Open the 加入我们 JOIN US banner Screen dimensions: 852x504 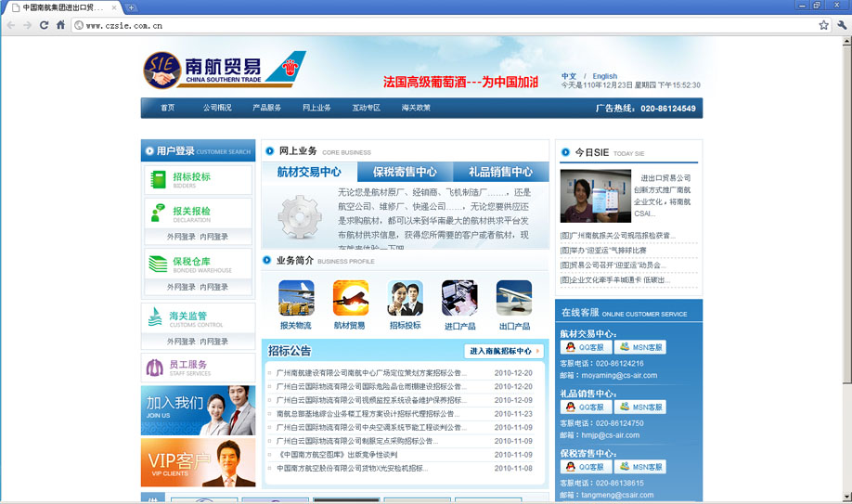click(x=198, y=410)
